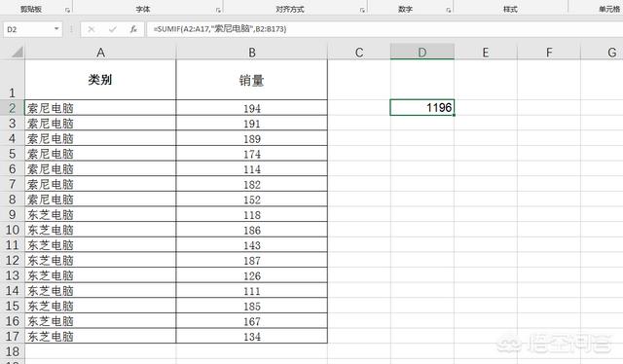
Task: Click the cell with value 118
Action: 252,214
